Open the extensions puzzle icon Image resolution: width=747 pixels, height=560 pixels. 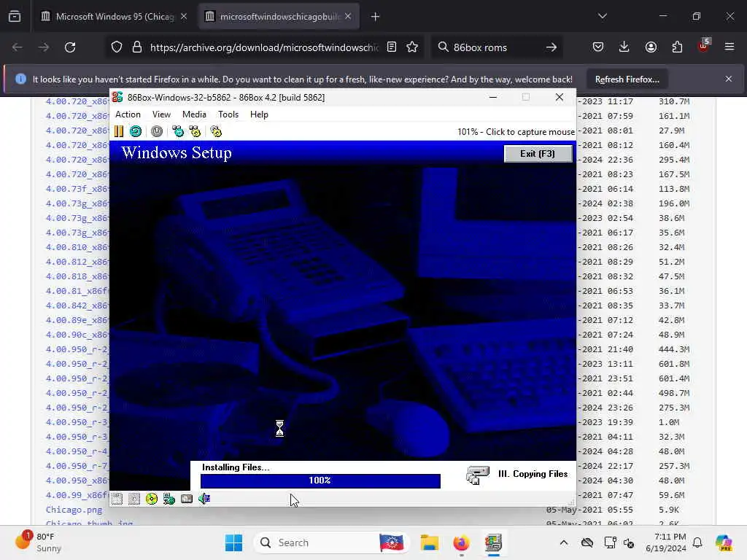[x=677, y=47]
